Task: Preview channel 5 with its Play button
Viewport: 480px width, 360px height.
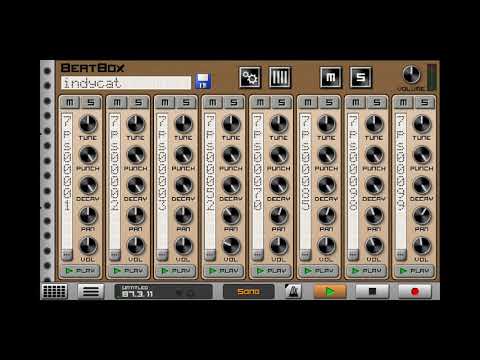Action: (x=271, y=271)
